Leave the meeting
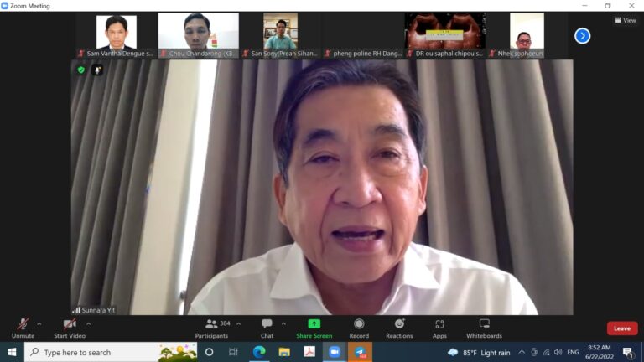The height and width of the screenshot is (362, 644). [x=621, y=328]
